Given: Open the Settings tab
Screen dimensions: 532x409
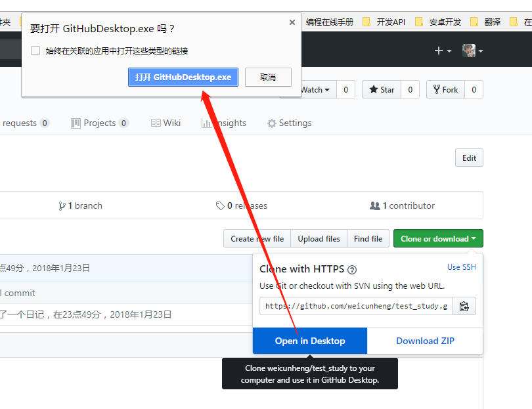Looking at the screenshot, I should coord(289,123).
